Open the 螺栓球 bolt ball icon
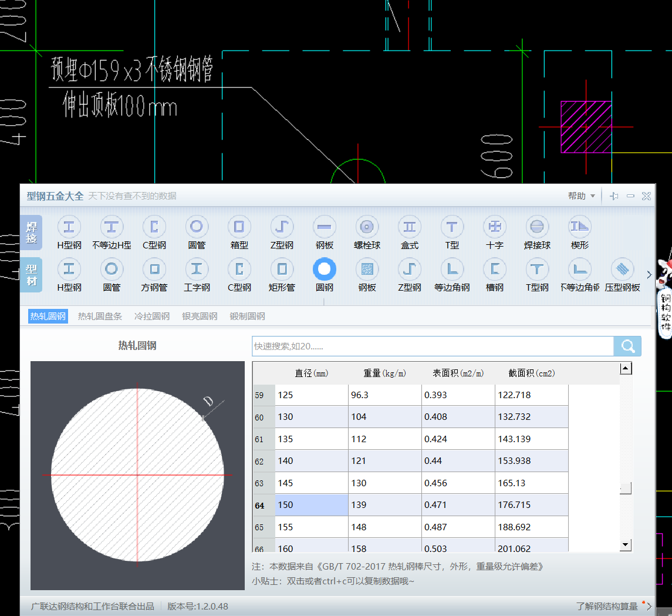672x616 pixels. pos(367,227)
